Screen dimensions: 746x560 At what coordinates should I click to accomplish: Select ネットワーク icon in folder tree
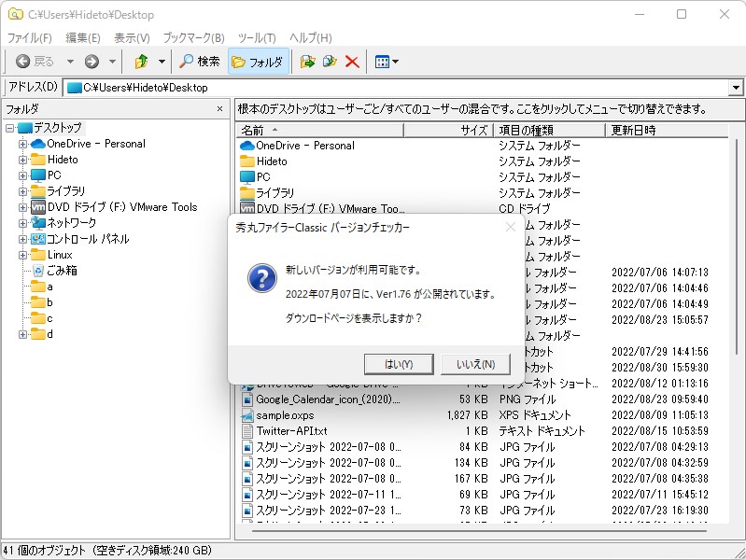pos(38,223)
